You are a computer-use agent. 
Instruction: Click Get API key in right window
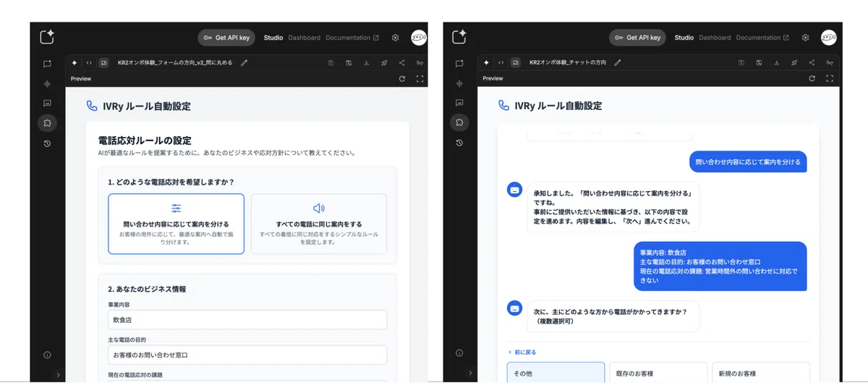tap(637, 38)
